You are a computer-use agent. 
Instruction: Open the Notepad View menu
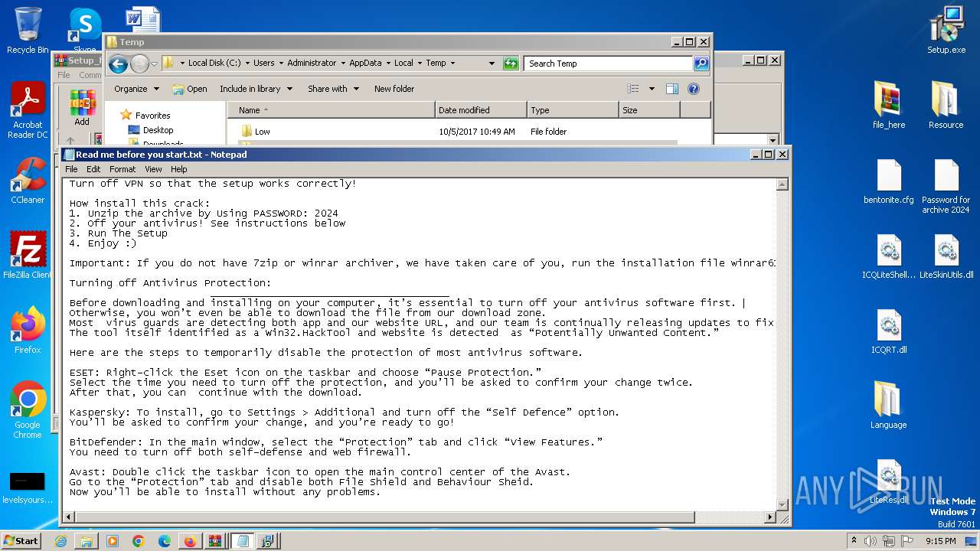[153, 169]
